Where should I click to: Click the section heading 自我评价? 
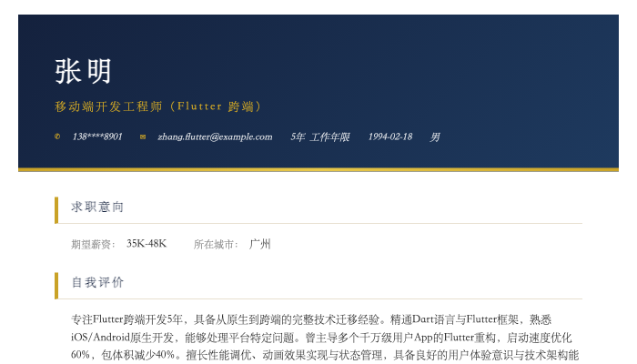(97, 282)
